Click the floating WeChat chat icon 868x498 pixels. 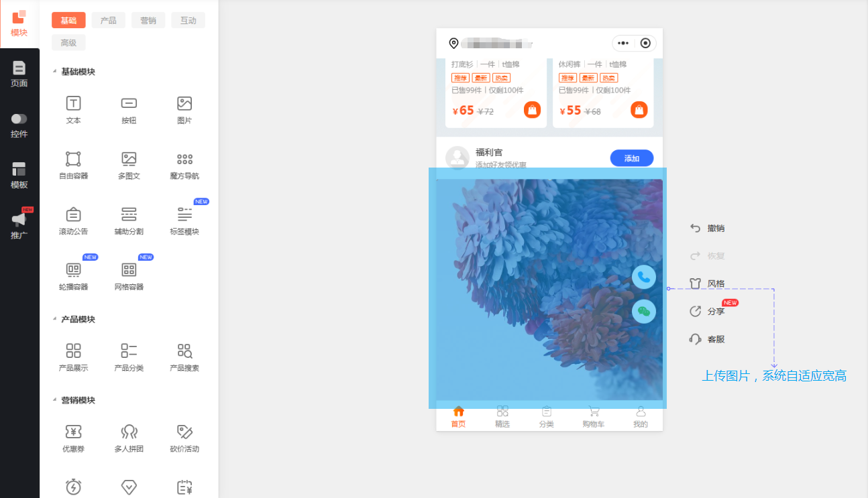[x=644, y=311]
